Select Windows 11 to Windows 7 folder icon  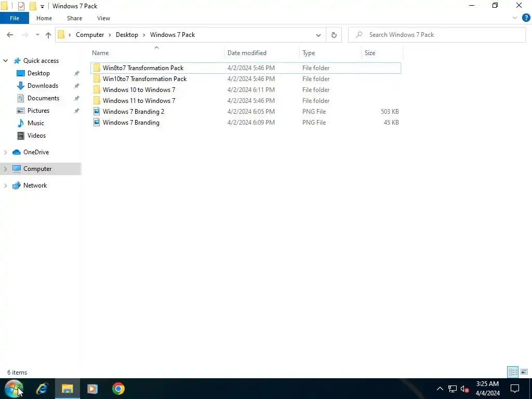click(x=97, y=100)
